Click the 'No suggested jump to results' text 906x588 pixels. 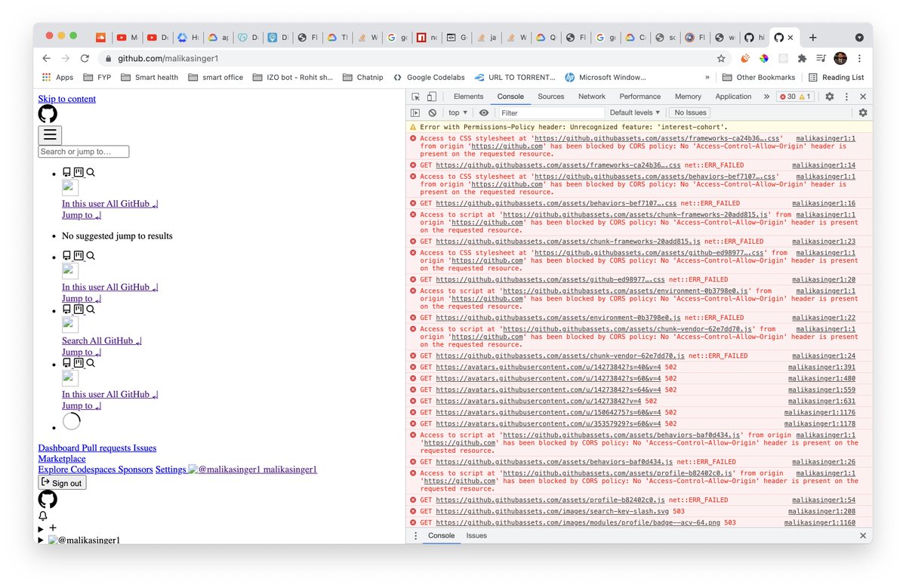(x=117, y=236)
